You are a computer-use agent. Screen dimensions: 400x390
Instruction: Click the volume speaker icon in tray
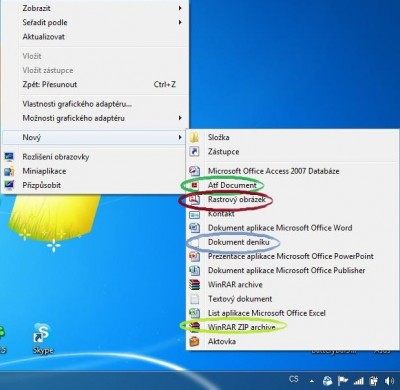(x=389, y=381)
